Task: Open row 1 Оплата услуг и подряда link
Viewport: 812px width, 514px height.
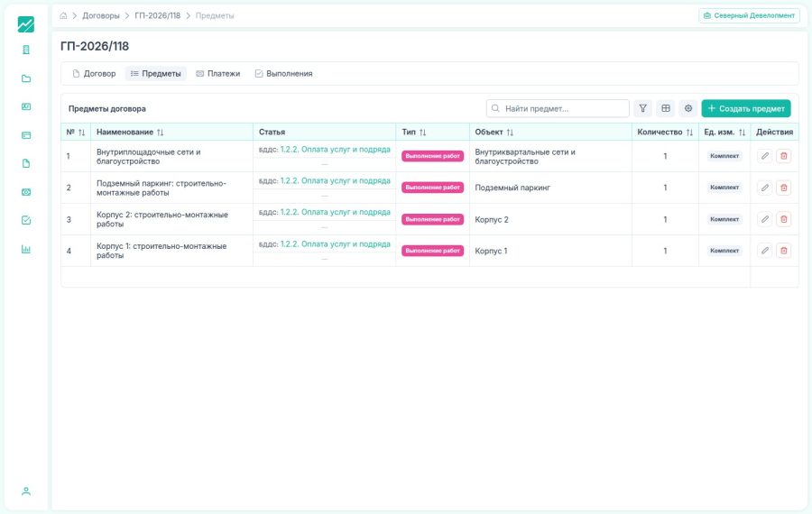Action: click(x=335, y=149)
